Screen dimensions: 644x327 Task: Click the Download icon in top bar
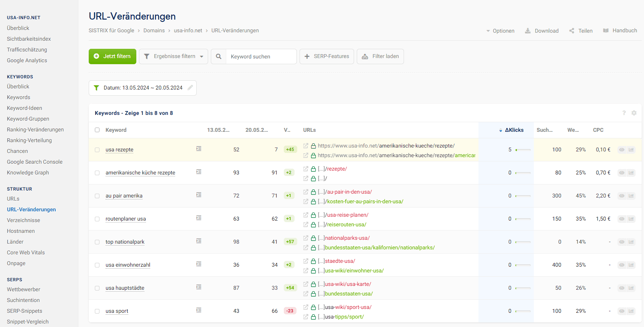[528, 31]
